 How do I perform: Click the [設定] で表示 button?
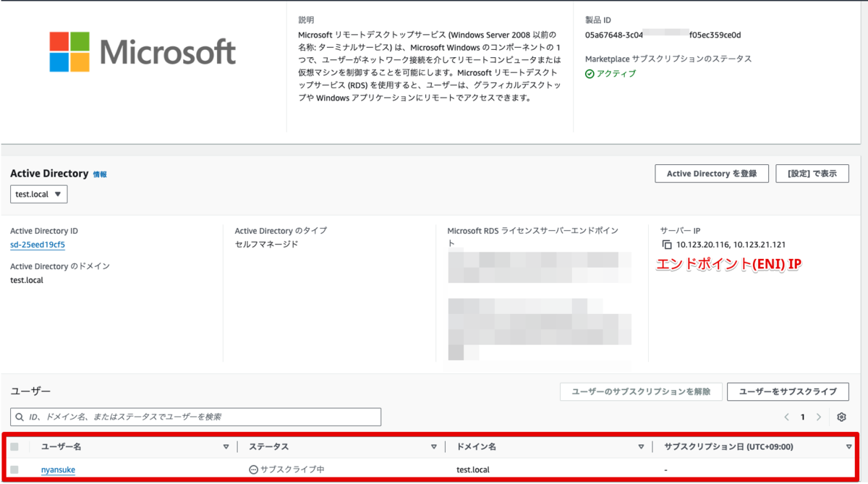click(812, 174)
